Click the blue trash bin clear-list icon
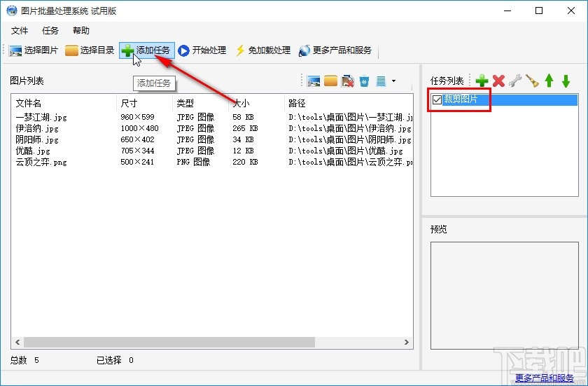Viewport: 588px width, 386px height. 364,81
